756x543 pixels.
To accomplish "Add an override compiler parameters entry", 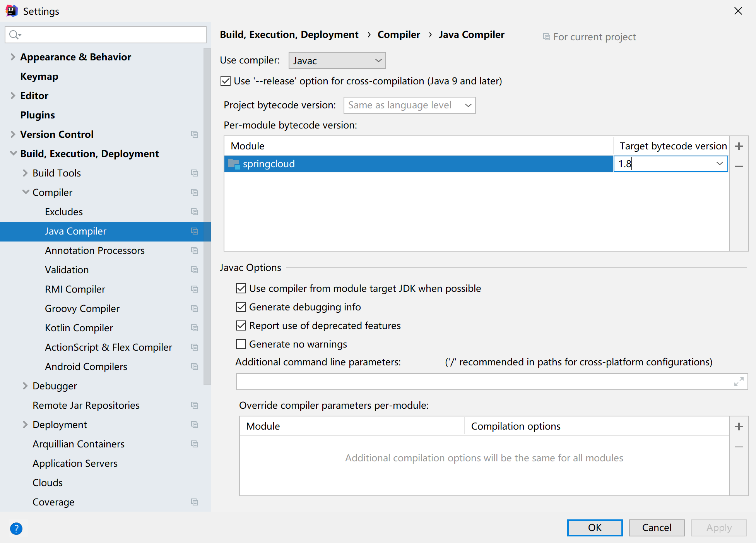I will tap(739, 427).
